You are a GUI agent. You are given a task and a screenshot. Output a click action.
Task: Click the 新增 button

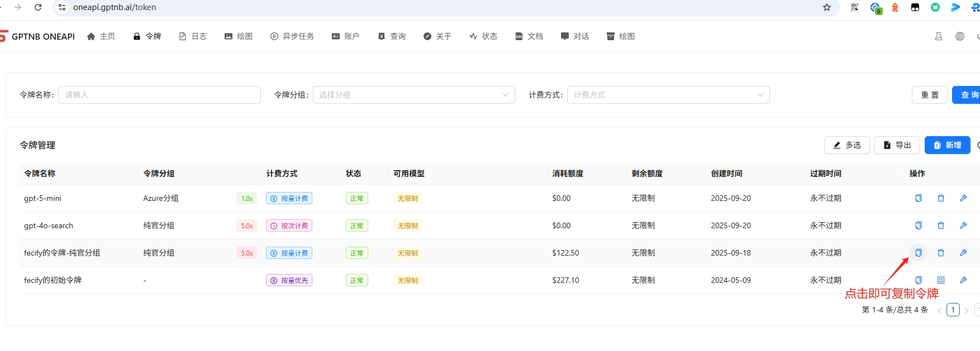coord(947,145)
